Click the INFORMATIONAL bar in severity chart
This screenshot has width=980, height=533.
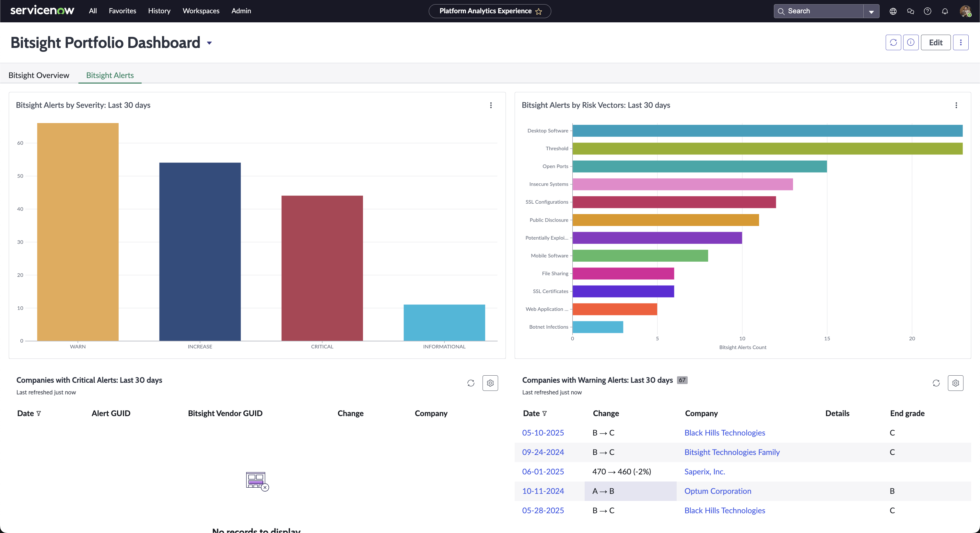coord(444,323)
